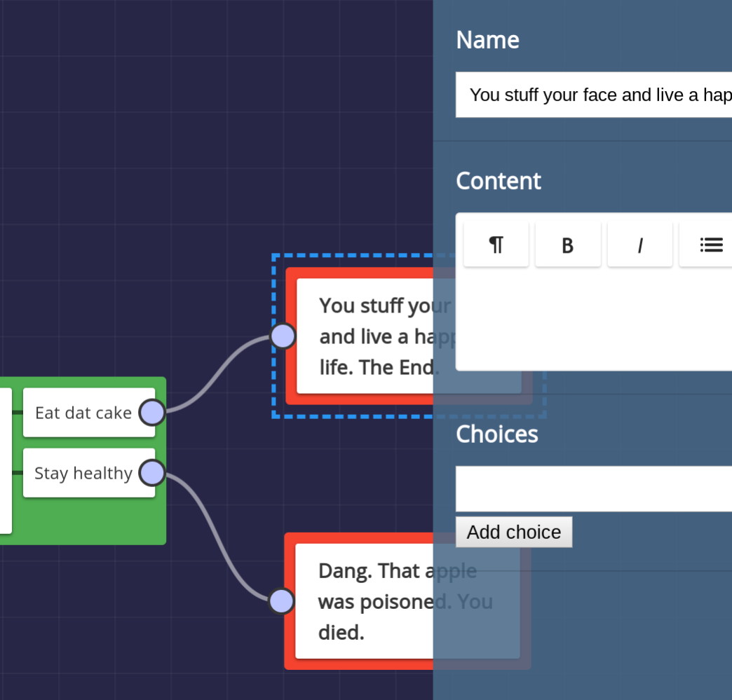Toggle paragraph formatting in the Content toolbar

496,244
